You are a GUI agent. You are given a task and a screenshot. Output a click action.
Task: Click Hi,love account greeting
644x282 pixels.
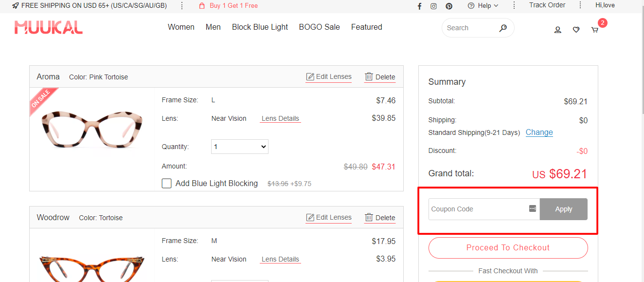point(605,5)
